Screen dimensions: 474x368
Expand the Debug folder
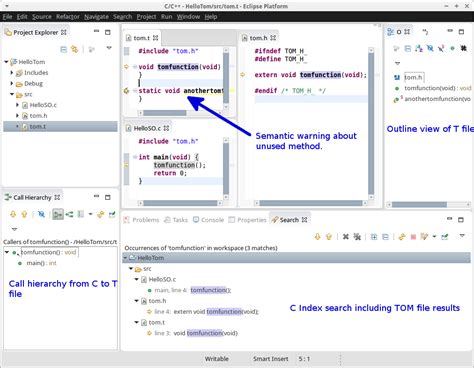[x=12, y=83]
